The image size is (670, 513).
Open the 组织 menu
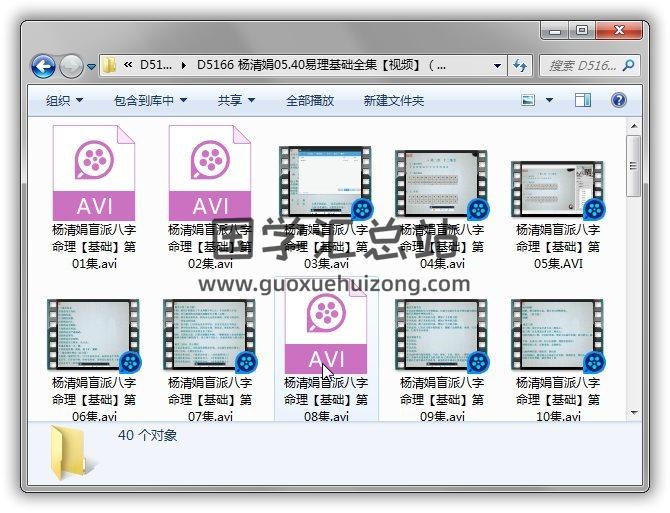pyautogui.click(x=64, y=101)
